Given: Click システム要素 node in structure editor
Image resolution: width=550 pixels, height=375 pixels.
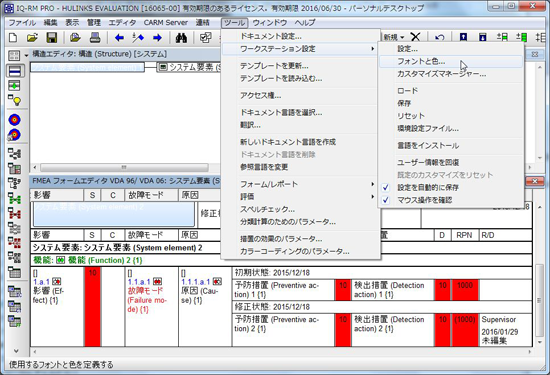Looking at the screenshot, I should 190,67.
